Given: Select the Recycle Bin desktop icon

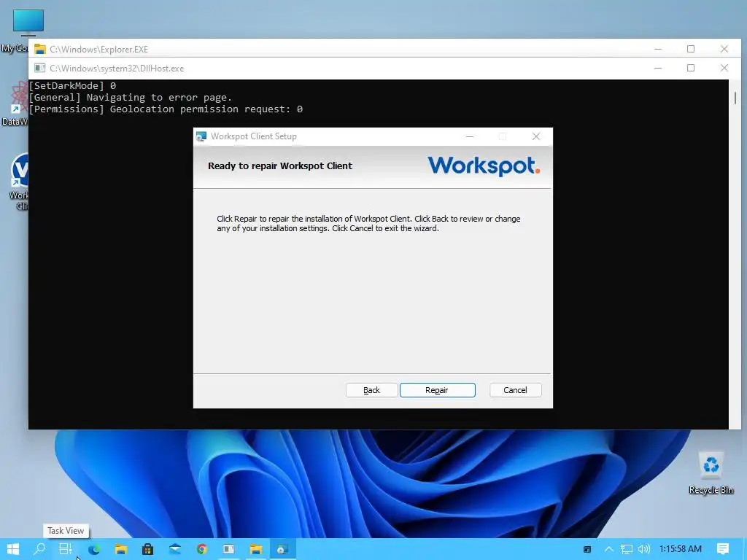Looking at the screenshot, I should point(711,473).
